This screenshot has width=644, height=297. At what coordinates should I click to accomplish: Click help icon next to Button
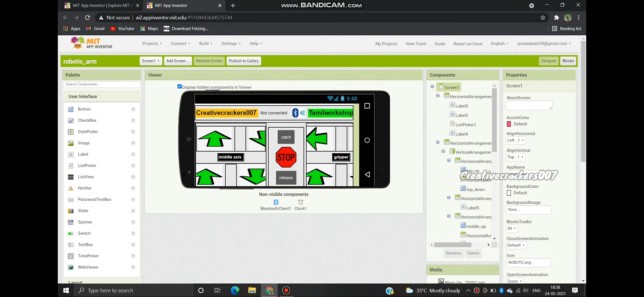point(133,109)
